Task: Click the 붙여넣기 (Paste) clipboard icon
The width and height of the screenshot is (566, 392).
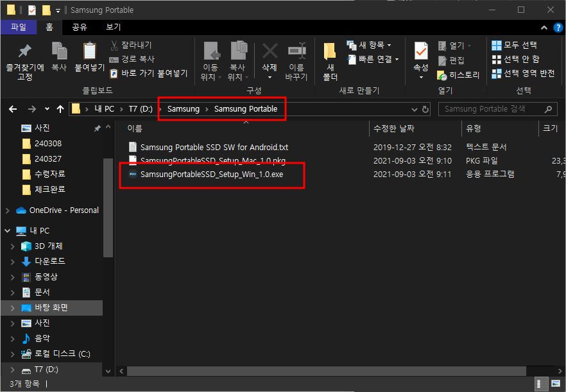Action: tap(90, 56)
